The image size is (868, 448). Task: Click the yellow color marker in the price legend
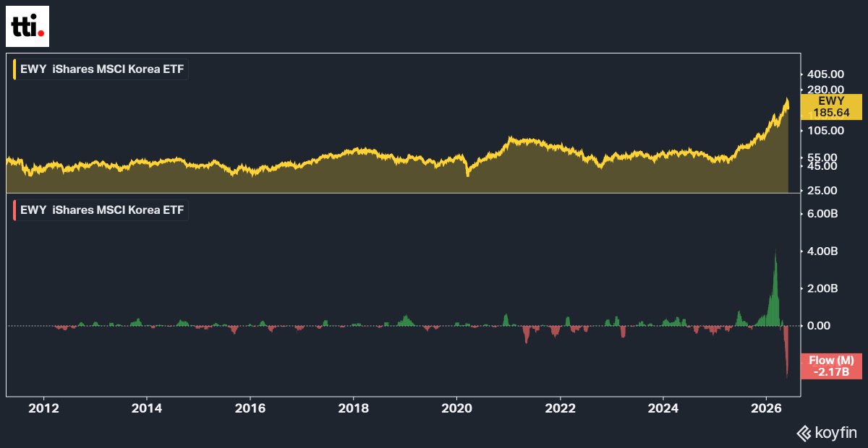pos(14,70)
